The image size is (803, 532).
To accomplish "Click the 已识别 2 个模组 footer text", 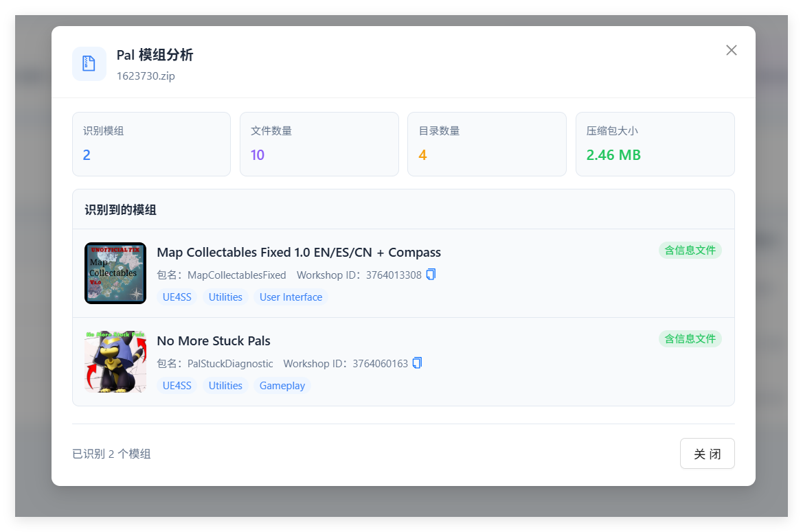I will click(x=112, y=454).
